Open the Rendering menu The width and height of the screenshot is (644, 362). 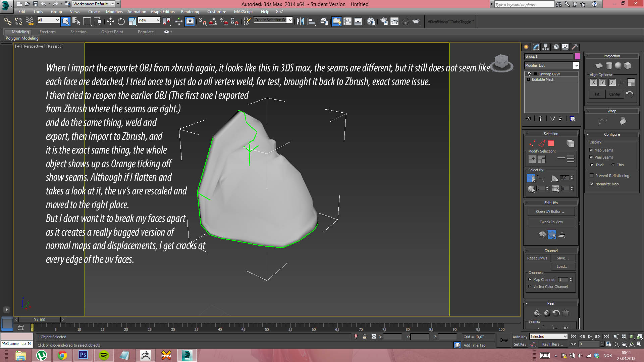coord(190,11)
